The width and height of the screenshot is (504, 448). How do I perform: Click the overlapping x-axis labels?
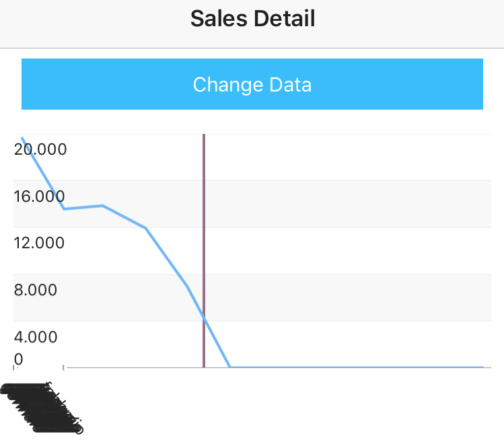[x=42, y=407]
